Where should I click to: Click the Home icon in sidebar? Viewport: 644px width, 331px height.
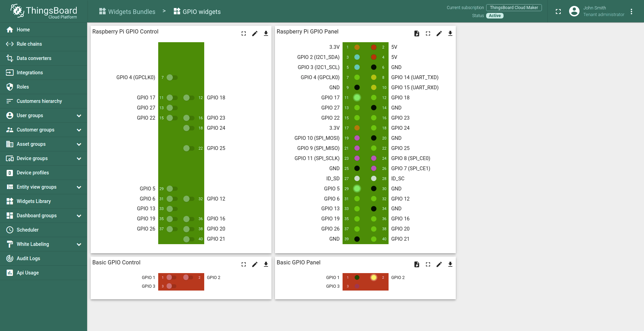[10, 30]
